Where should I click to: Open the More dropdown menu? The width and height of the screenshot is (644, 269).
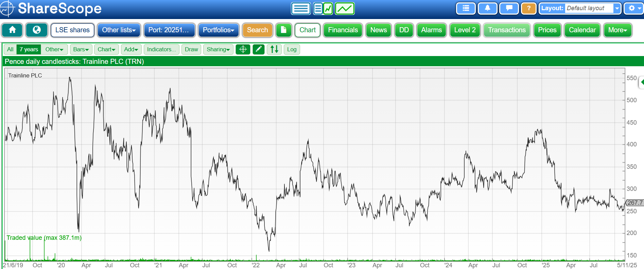point(617,30)
